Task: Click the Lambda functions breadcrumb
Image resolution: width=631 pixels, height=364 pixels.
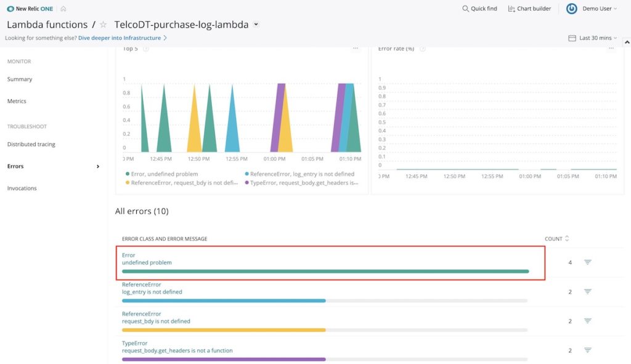Action: point(47,25)
